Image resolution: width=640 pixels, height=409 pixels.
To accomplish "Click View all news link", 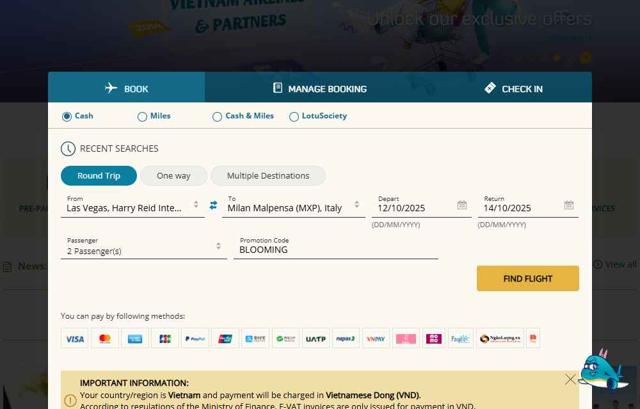I will [x=616, y=265].
